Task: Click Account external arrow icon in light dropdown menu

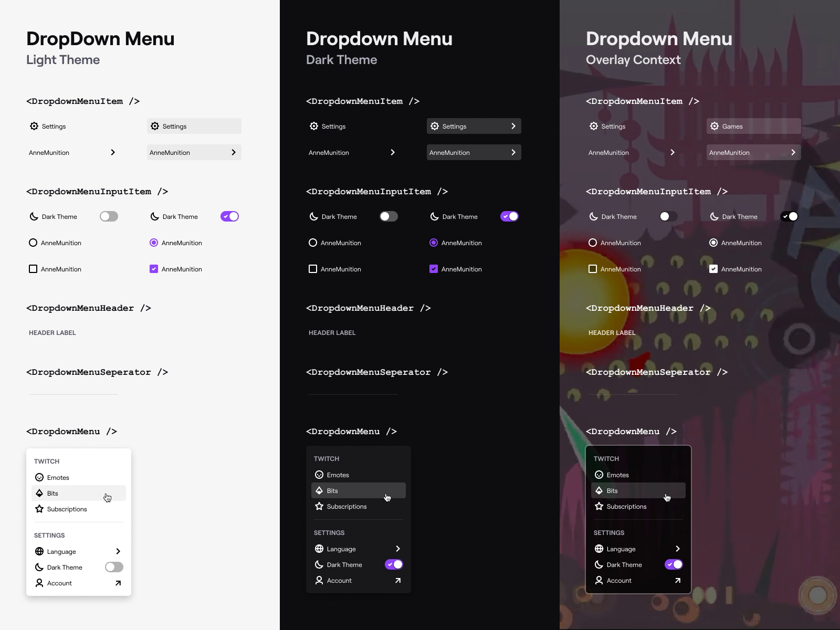Action: tap(118, 583)
